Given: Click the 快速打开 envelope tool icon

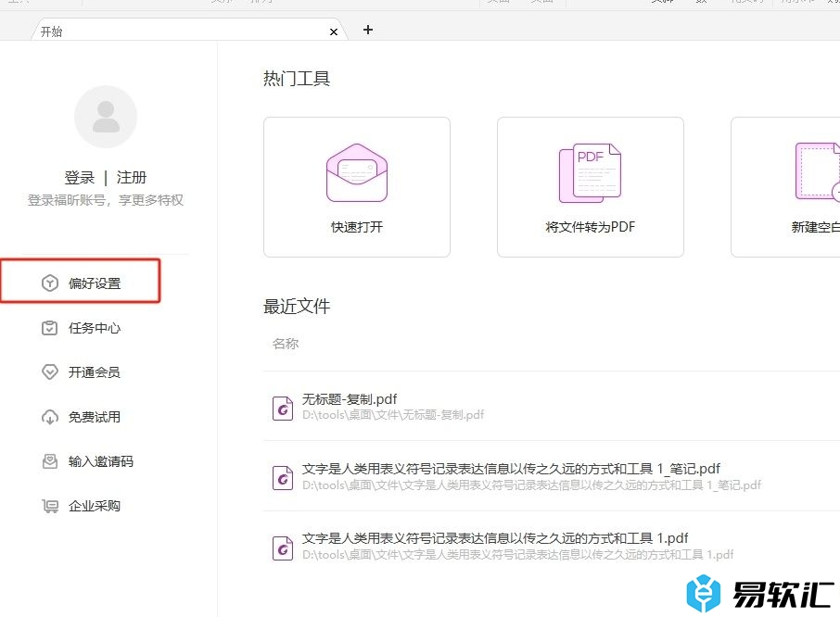Looking at the screenshot, I should (357, 173).
